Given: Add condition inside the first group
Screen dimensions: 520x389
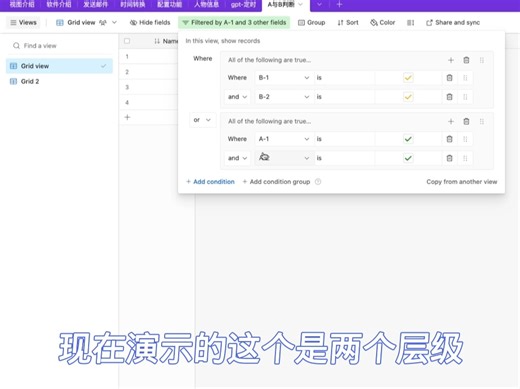Looking at the screenshot, I should tap(451, 60).
